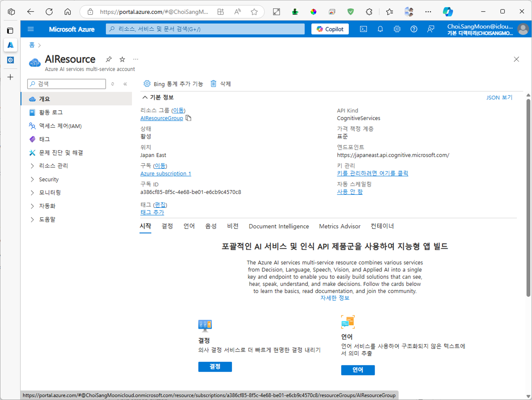Click the 결정 card monitor icon
This screenshot has width=532, height=400.
tap(205, 325)
